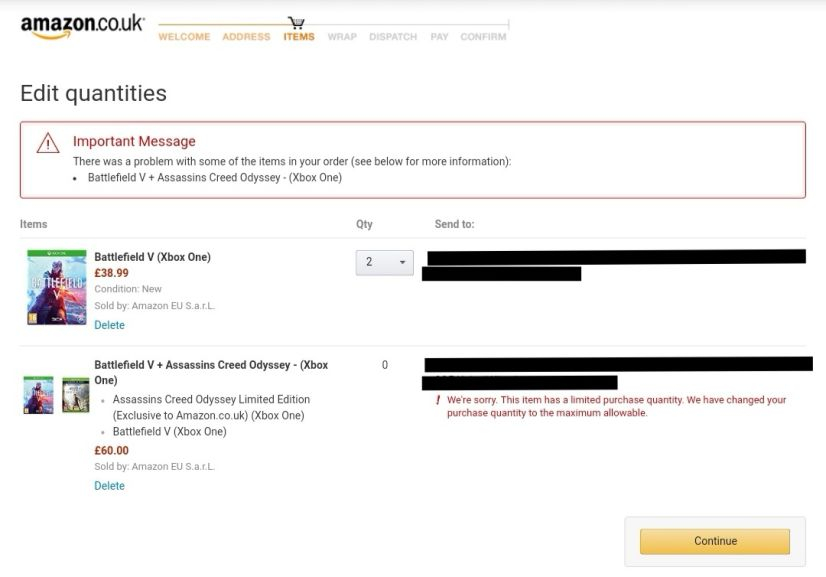Delete the Battlefield V + Assassins Creed bundle
Image resolution: width=826 pixels, height=577 pixels.
click(x=110, y=486)
